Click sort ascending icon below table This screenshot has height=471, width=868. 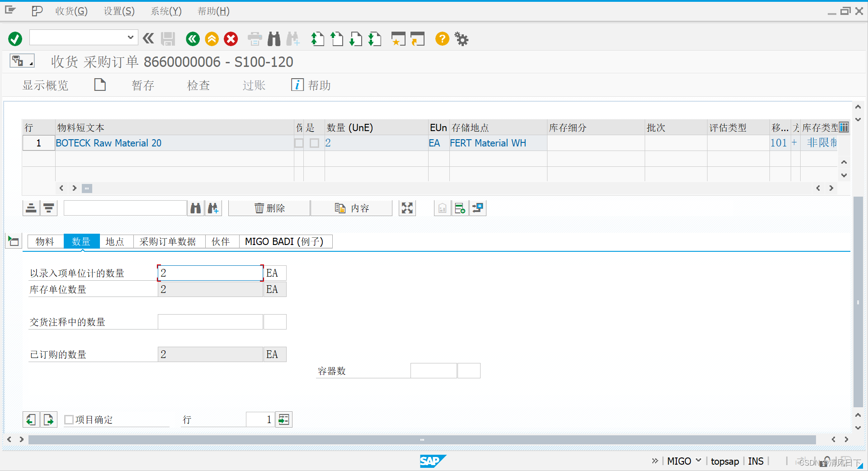pyautogui.click(x=31, y=208)
